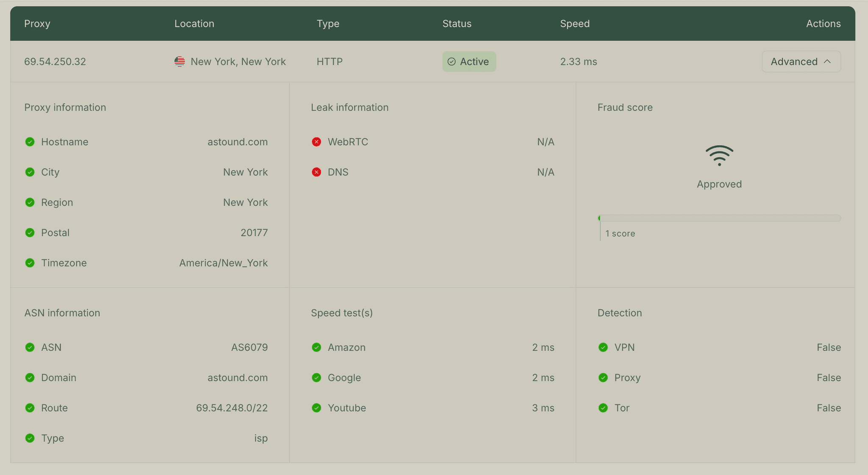This screenshot has width=868, height=475.
Task: Click the fraud score progress bar
Action: (x=719, y=218)
